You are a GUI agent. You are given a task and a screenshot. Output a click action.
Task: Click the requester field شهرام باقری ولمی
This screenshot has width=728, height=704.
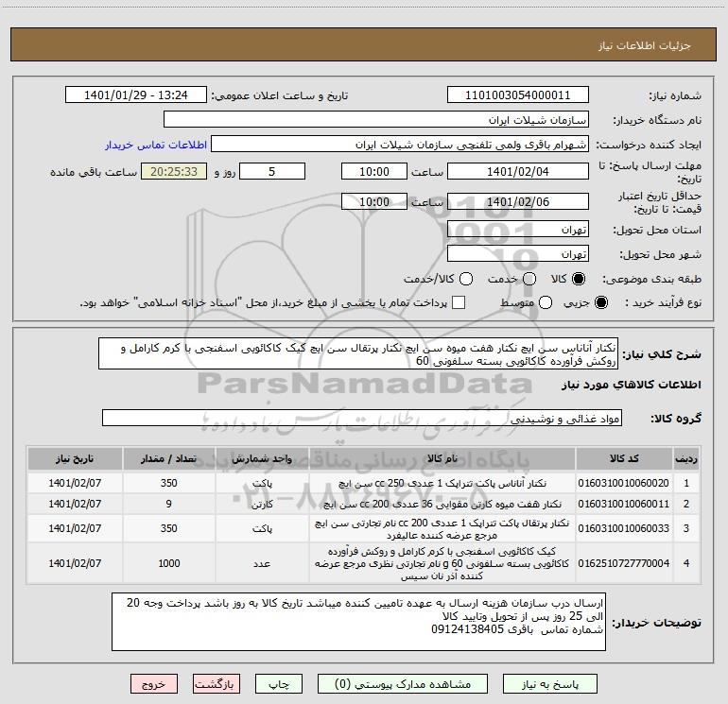tap(400, 145)
